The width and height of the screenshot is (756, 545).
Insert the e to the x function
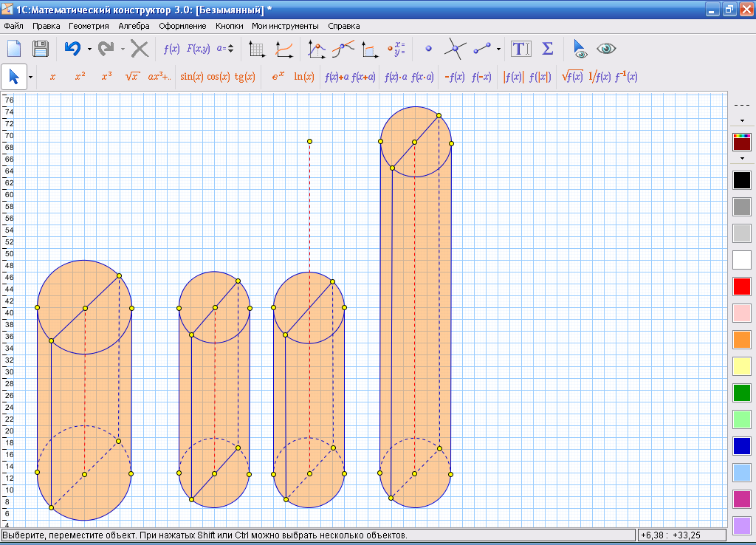click(278, 76)
